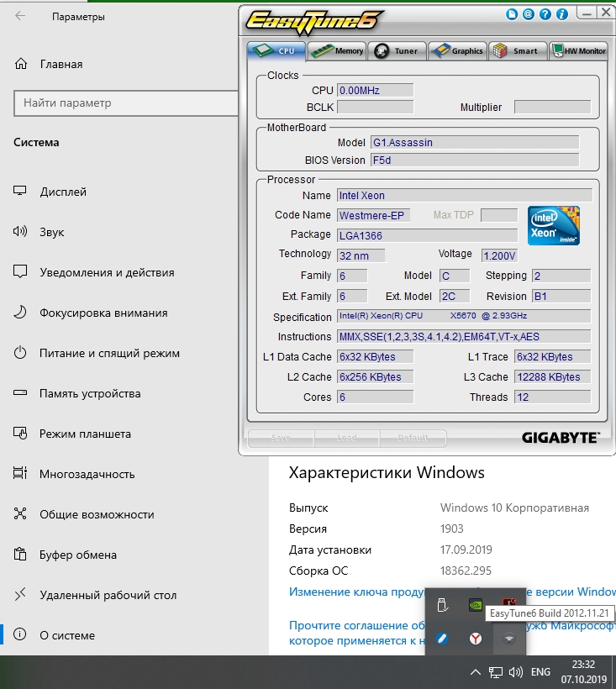616x689 pixels.
Task: Click the processor name Intel Xeon field
Action: point(465,195)
